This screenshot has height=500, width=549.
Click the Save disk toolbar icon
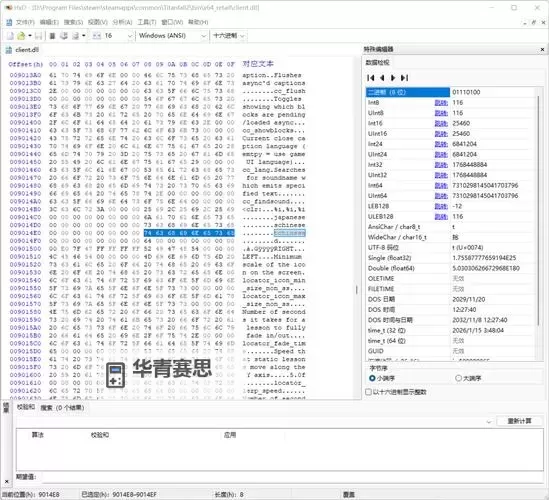point(39,36)
